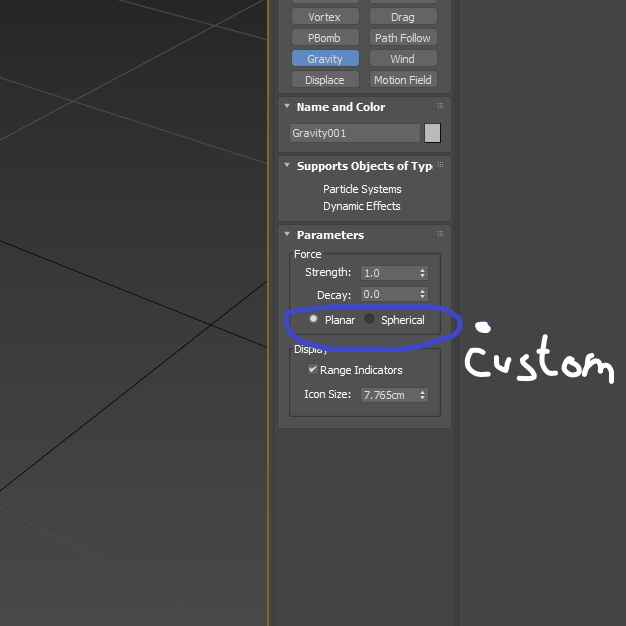This screenshot has height=626, width=626.
Task: Collapse the Supports Objects of Type rollout
Action: click(x=287, y=165)
